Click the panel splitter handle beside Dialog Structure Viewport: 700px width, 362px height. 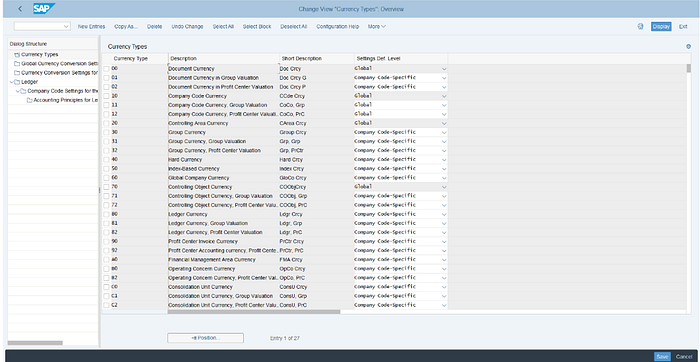tap(99, 191)
